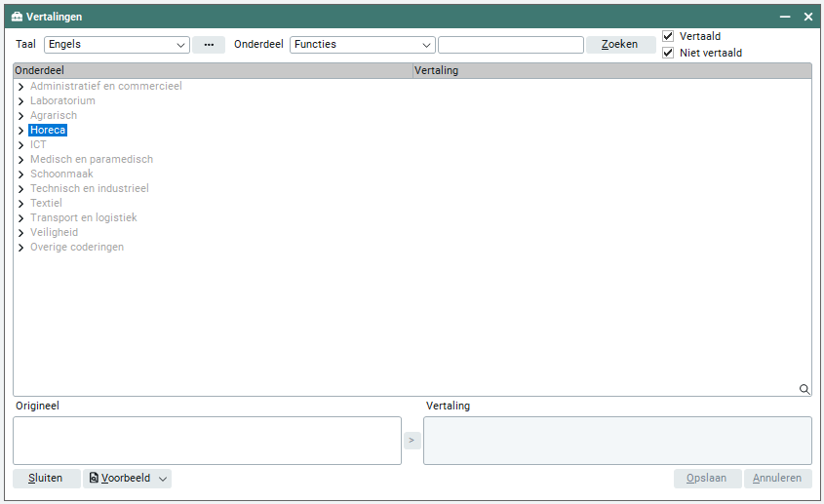
Task: Click the ellipsis button beside language field
Action: pyautogui.click(x=209, y=45)
